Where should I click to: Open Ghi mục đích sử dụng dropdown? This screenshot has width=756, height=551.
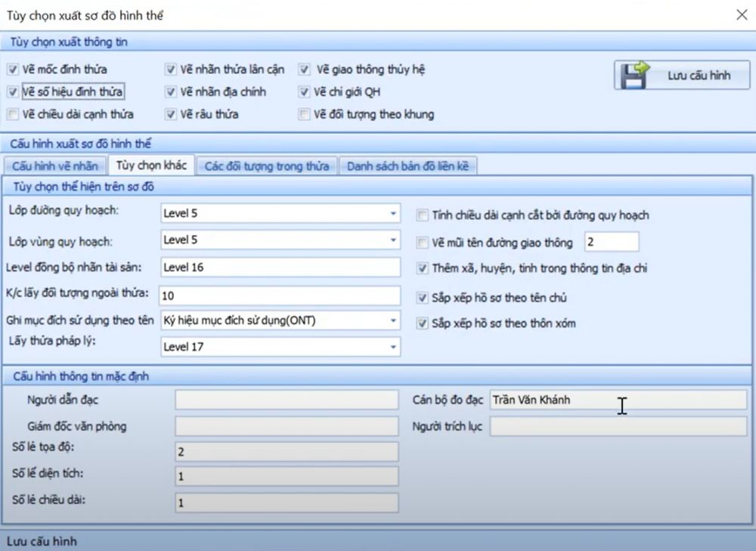(x=392, y=320)
